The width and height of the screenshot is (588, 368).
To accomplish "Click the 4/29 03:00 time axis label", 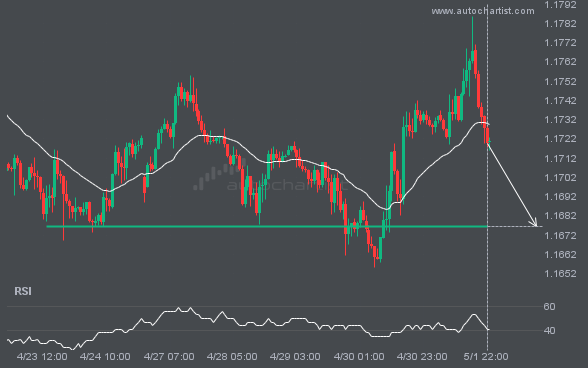I will tap(295, 356).
